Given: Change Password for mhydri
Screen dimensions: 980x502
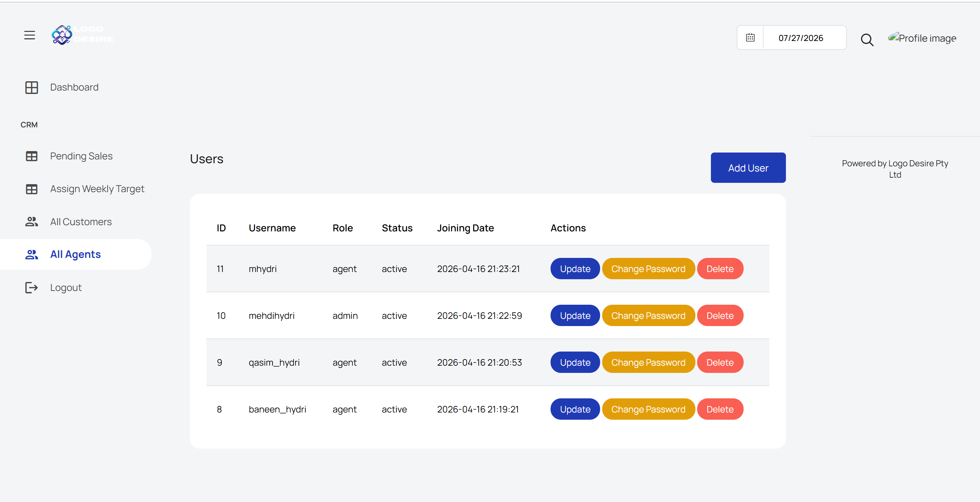Looking at the screenshot, I should (648, 269).
